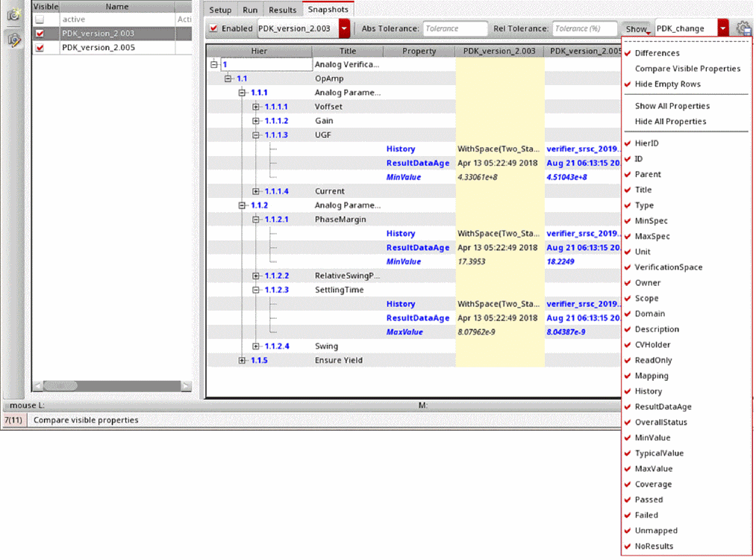
Task: Switch to the Results tab
Action: pos(283,10)
